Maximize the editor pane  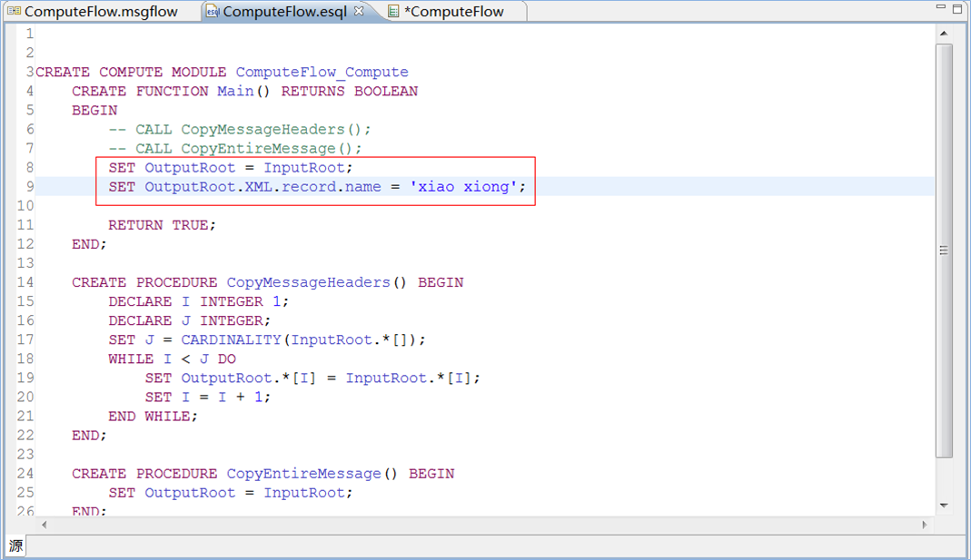click(957, 8)
